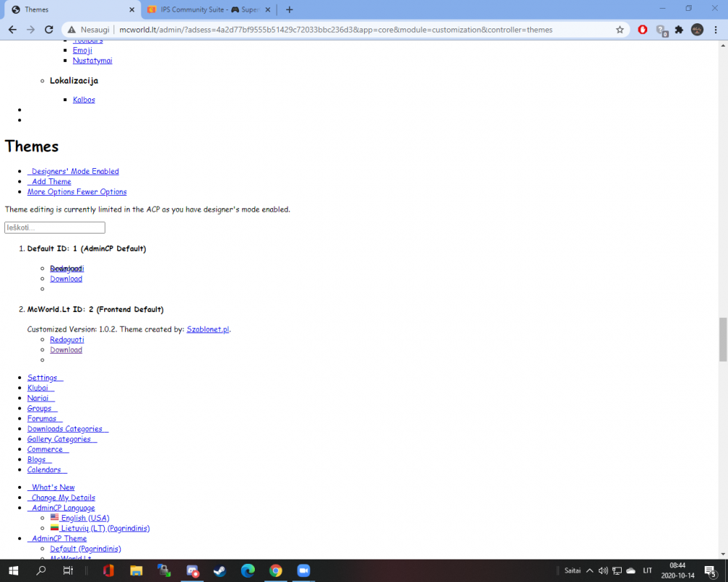Close the IPS Community Suite tab
Image resolution: width=728 pixels, height=582 pixels.
coord(268,9)
